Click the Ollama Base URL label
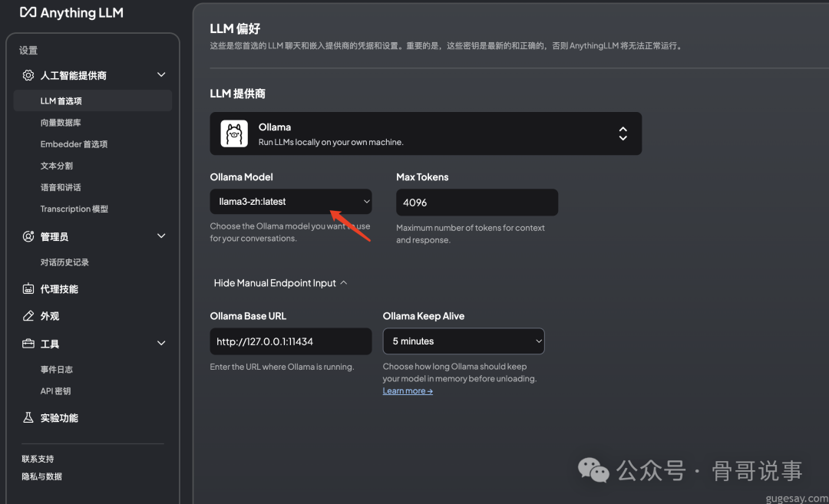829x504 pixels. [248, 316]
